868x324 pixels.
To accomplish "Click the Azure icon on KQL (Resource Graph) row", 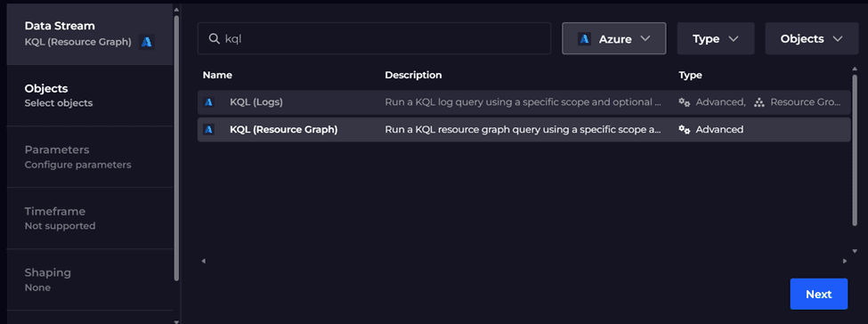I will (208, 130).
